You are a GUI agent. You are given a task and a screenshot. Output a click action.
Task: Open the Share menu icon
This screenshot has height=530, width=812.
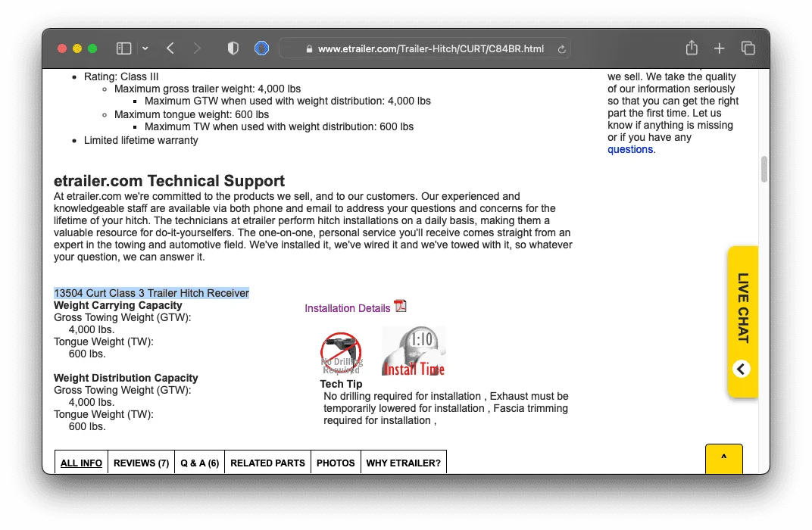coord(692,48)
